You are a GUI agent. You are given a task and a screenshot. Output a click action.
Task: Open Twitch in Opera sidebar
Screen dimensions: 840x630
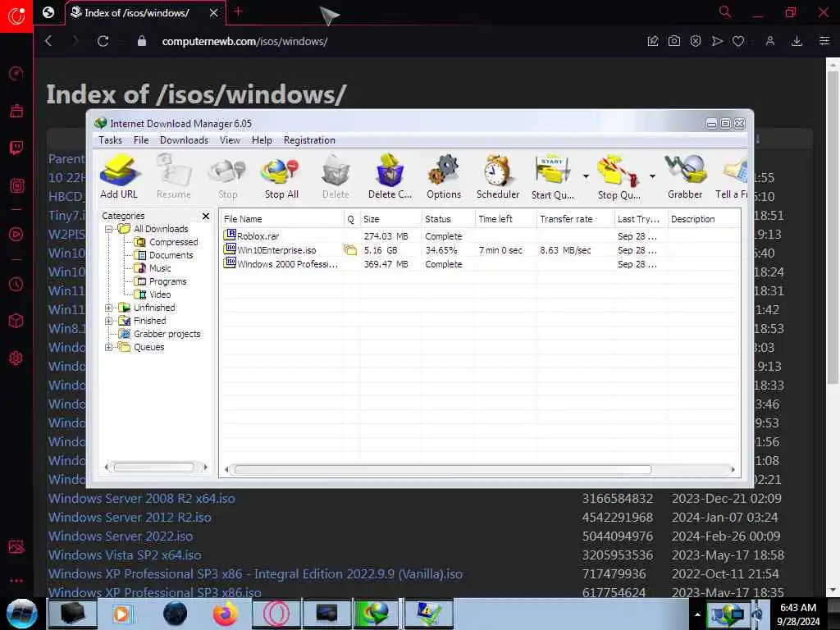click(16, 148)
